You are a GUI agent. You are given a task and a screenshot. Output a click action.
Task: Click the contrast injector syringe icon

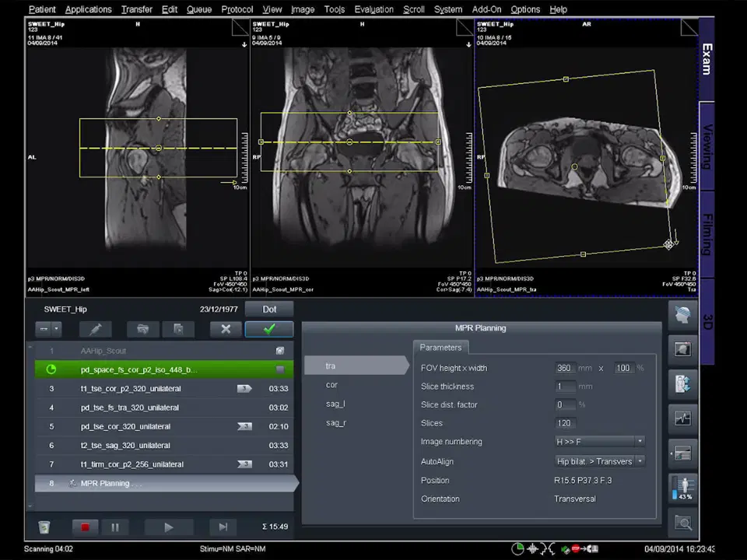pyautogui.click(x=95, y=329)
